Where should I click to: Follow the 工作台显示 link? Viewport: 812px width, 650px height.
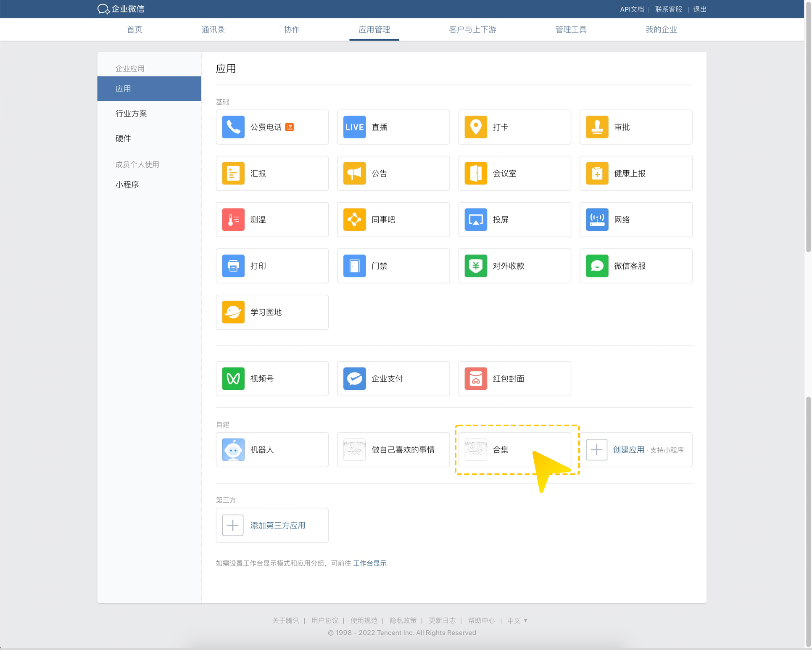[369, 563]
